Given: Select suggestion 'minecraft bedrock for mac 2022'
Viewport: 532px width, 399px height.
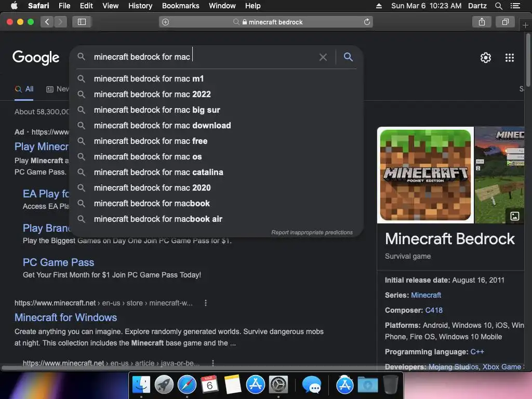Looking at the screenshot, I should pos(217,95).
